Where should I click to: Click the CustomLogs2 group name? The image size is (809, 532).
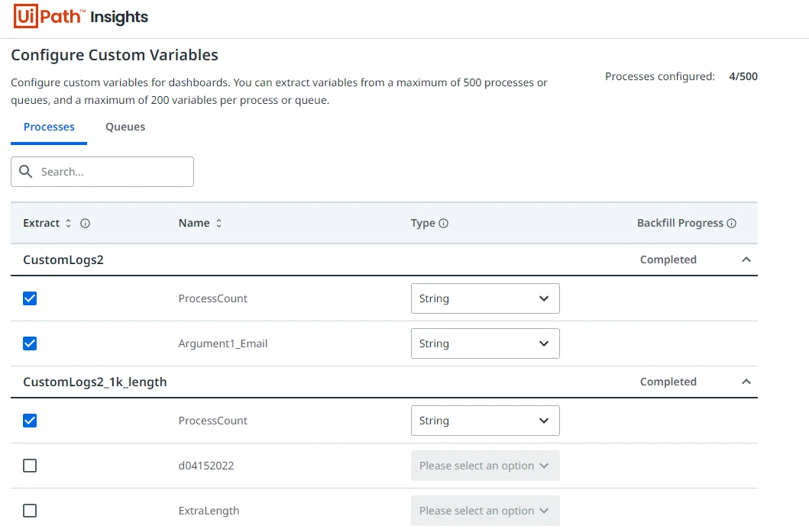(x=63, y=260)
